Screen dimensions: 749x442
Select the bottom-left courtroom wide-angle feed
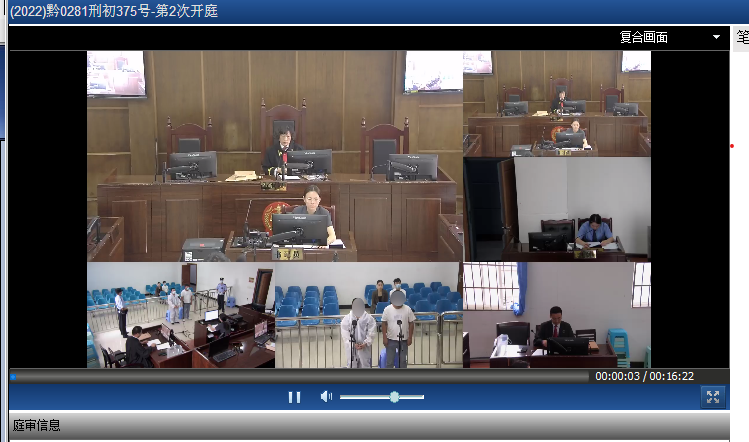180,315
